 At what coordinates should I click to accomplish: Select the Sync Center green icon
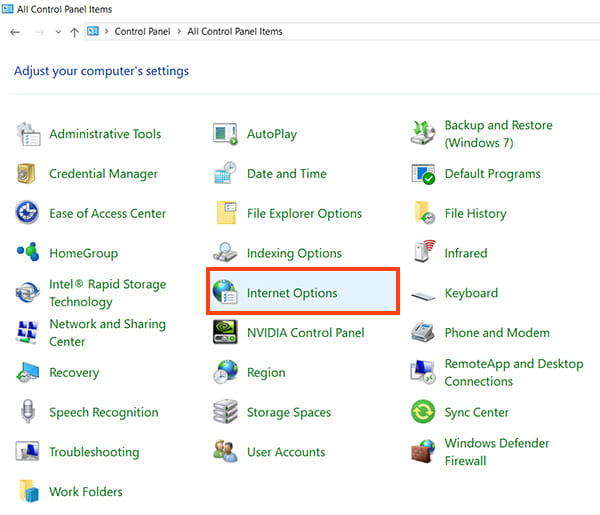[424, 412]
